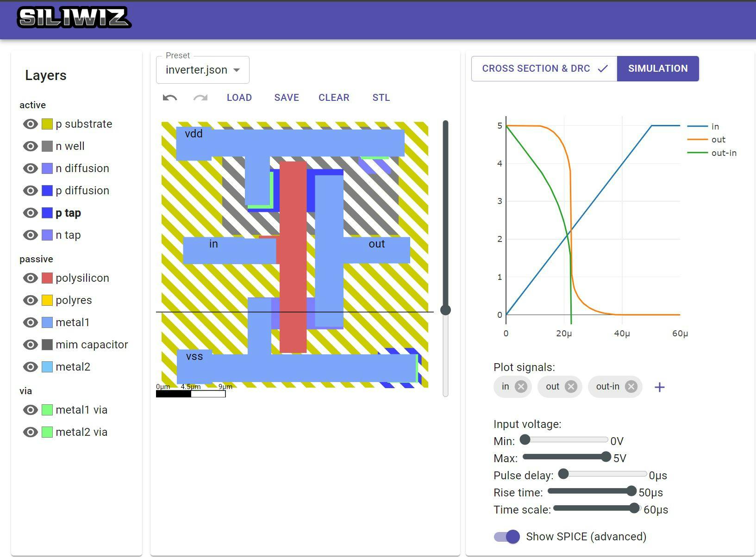756x557 pixels.
Task: Click the Undo arrow icon
Action: point(169,98)
